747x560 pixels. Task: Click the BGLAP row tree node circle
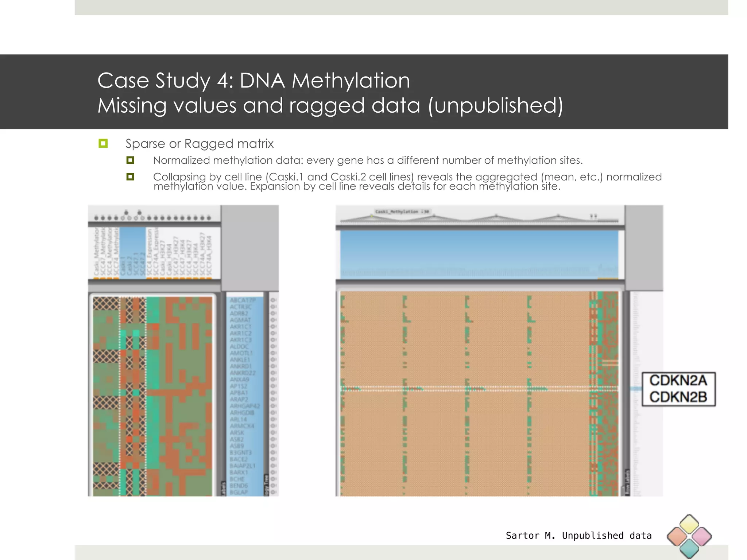(274, 492)
